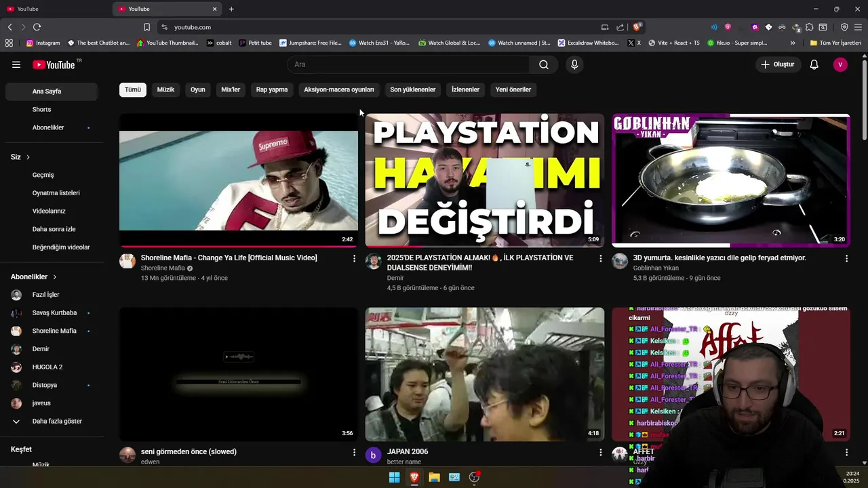Open the browser hamburger menu
Image resolution: width=868 pixels, height=488 pixels.
(x=858, y=27)
